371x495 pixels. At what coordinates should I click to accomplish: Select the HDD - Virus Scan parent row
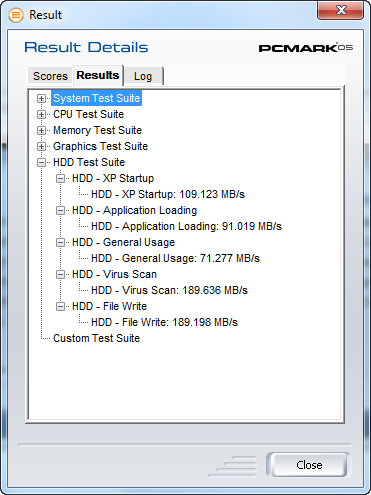tap(114, 274)
